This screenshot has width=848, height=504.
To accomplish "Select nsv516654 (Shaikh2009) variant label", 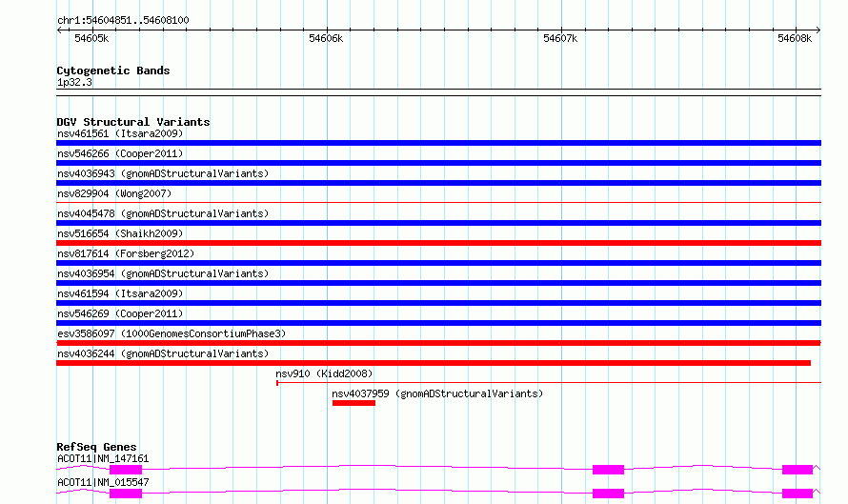I will pyautogui.click(x=120, y=233).
